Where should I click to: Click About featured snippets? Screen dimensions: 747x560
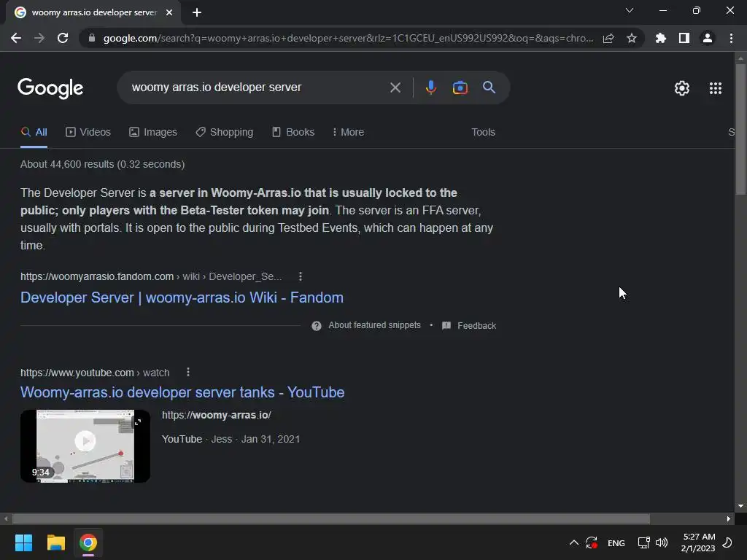pos(374,325)
